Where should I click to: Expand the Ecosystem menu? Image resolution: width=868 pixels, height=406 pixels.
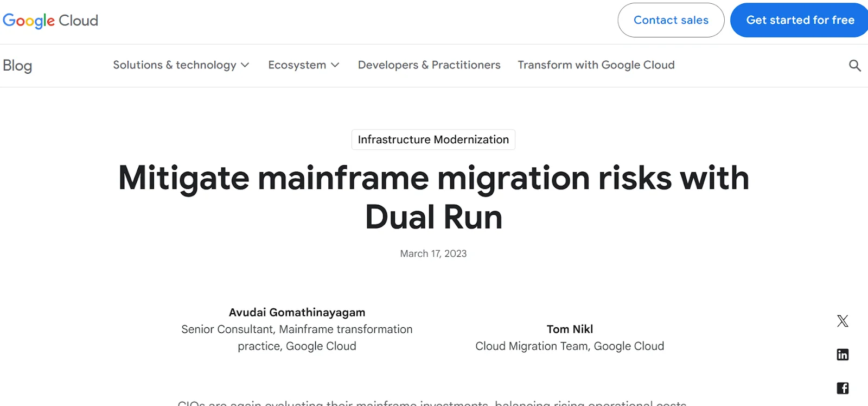click(304, 65)
